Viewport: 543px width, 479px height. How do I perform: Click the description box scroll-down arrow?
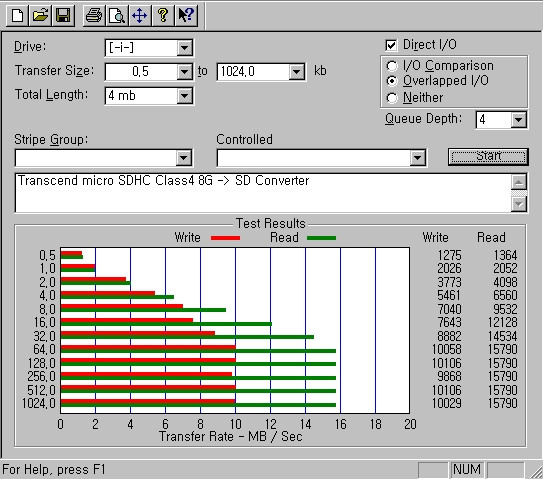(519, 204)
